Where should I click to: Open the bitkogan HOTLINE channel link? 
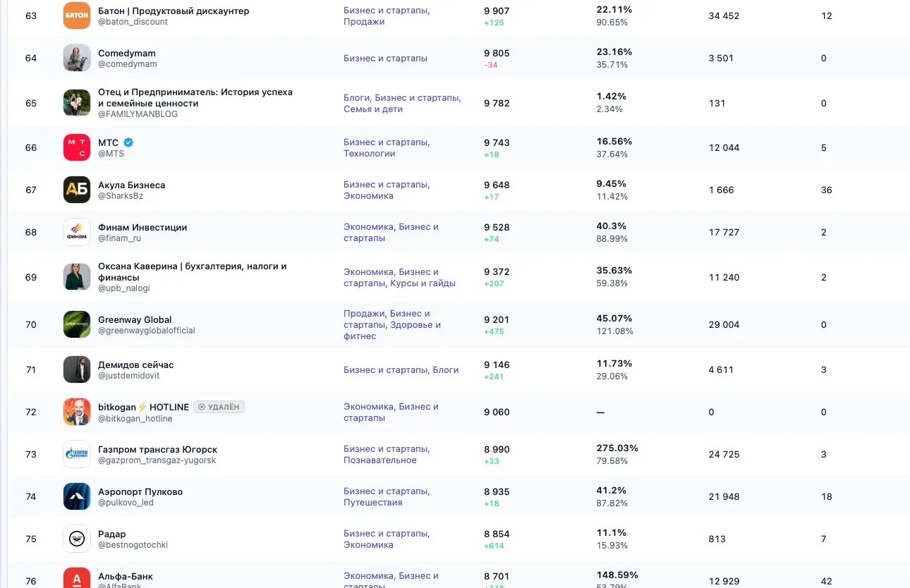coord(143,407)
